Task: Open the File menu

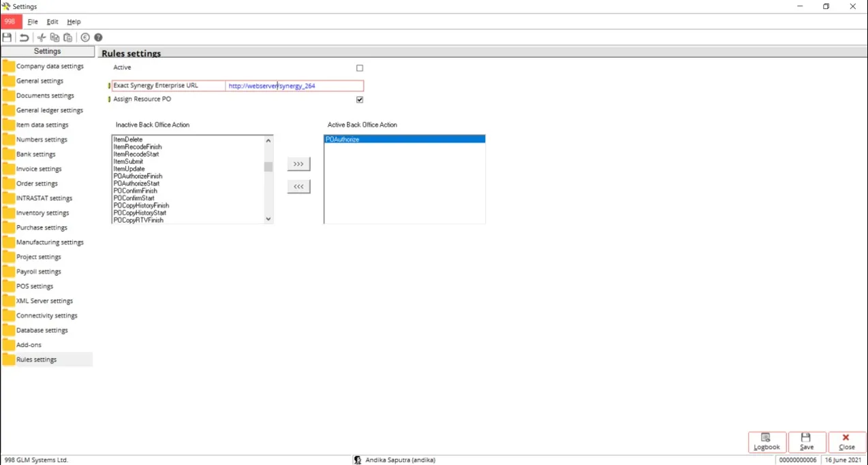Action: [32, 21]
